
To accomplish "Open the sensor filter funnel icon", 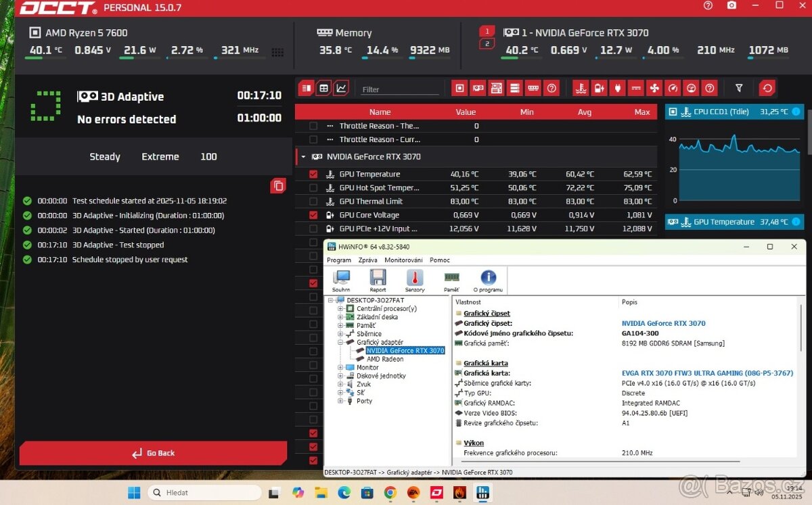I will 739,88.
